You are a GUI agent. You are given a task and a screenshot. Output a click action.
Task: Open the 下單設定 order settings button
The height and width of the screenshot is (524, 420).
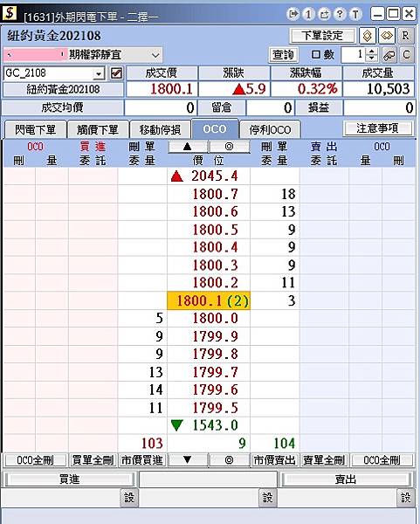(322, 36)
